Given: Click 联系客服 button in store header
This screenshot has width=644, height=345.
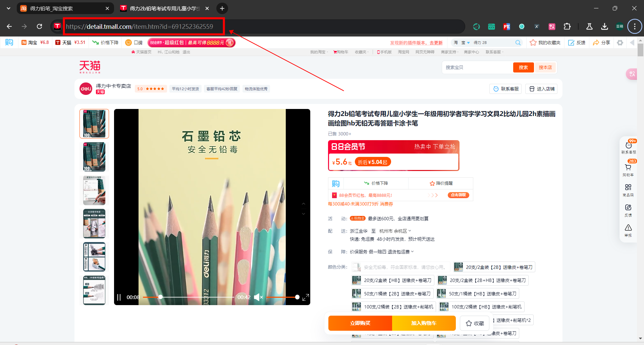Looking at the screenshot, I should tap(506, 89).
